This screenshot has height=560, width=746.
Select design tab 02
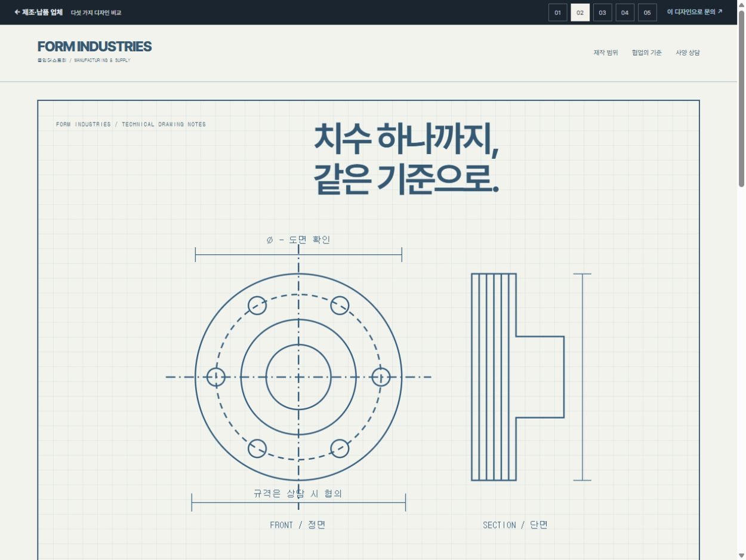(x=580, y=13)
